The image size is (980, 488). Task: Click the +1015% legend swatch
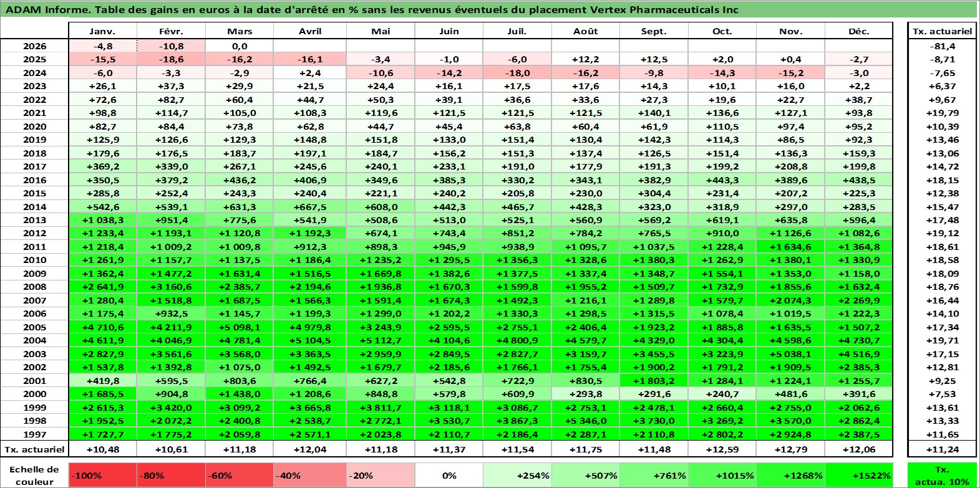click(722, 475)
